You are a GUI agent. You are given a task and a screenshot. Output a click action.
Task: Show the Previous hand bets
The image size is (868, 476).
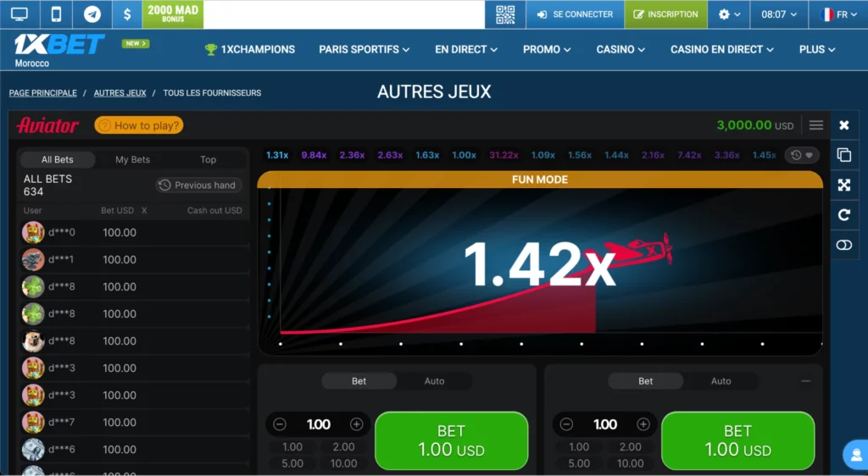click(198, 185)
